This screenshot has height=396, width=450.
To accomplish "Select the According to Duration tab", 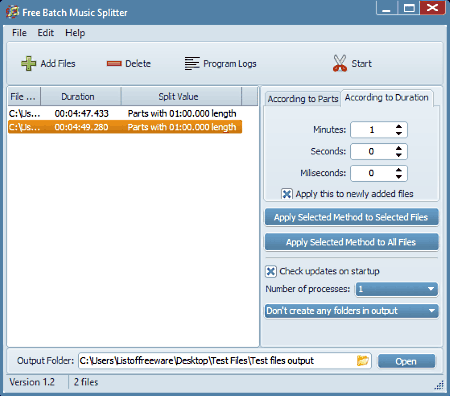I will 387,98.
